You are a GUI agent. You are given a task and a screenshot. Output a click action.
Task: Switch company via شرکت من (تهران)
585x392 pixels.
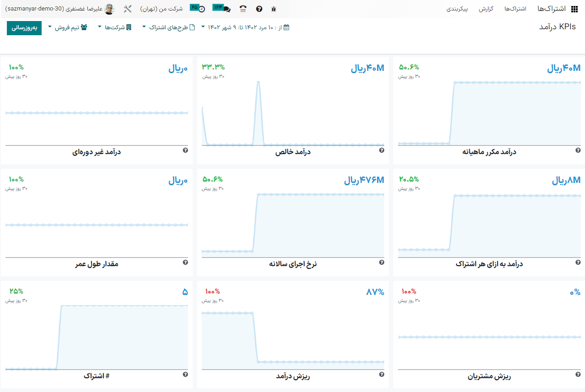click(x=161, y=9)
